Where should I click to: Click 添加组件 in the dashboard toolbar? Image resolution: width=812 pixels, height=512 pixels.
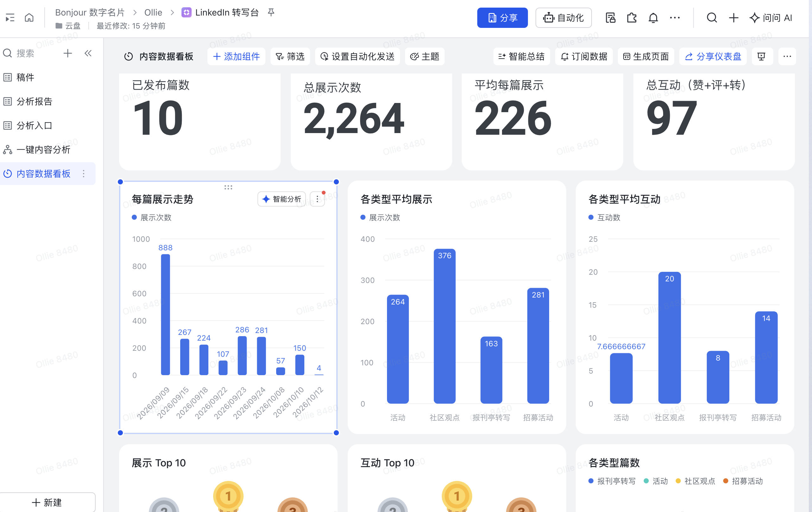tap(236, 56)
